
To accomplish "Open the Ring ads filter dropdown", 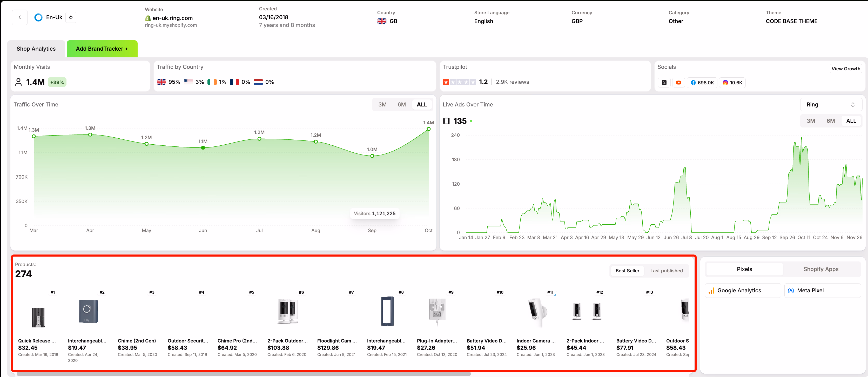I will (831, 104).
